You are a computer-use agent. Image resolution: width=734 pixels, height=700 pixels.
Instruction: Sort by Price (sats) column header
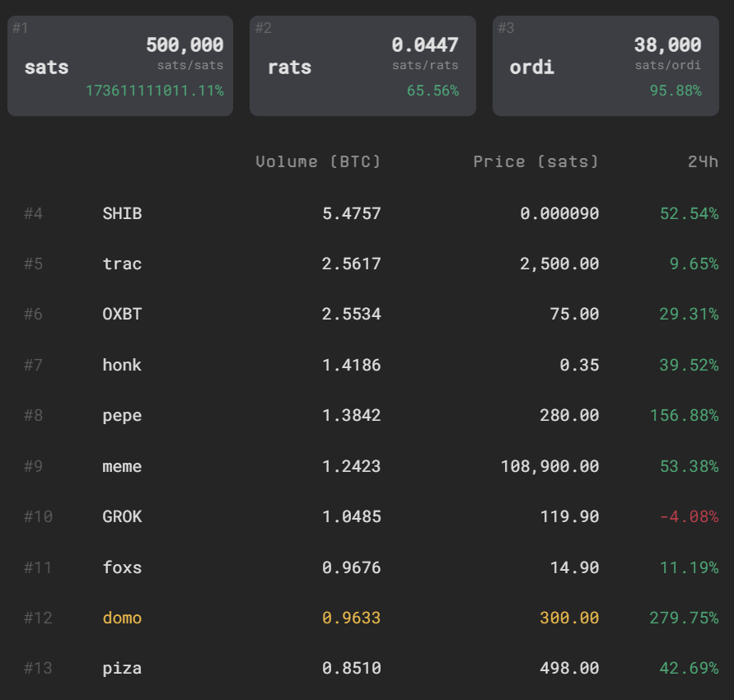pyautogui.click(x=536, y=162)
